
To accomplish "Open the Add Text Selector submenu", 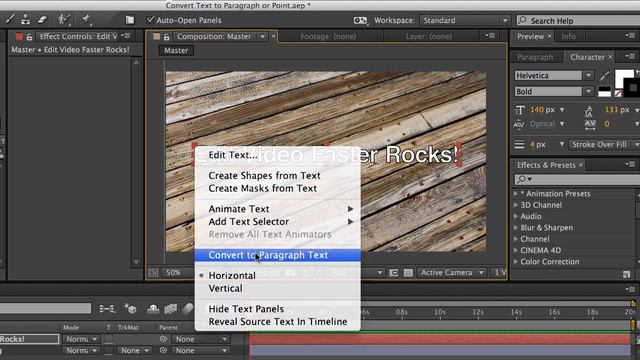I will click(x=278, y=222).
